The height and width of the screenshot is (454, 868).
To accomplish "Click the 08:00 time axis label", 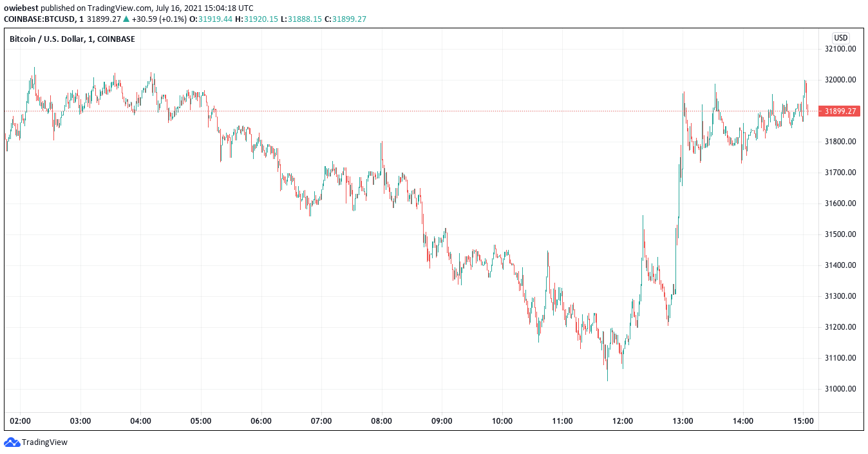I will pos(382,421).
